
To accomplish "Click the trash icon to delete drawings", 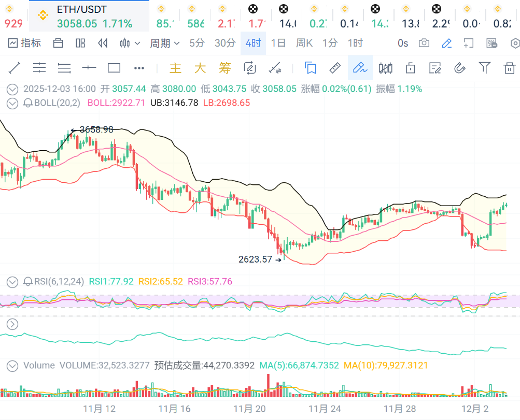I will click(510, 68).
